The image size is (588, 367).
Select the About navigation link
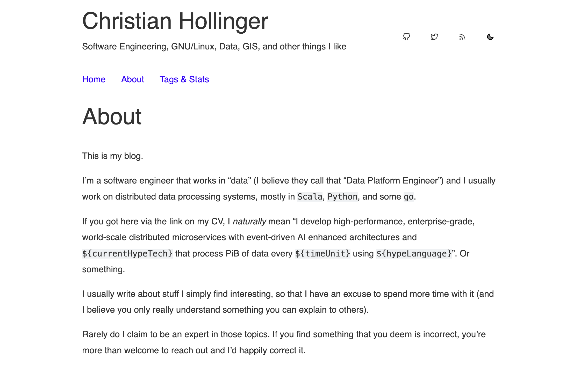132,79
